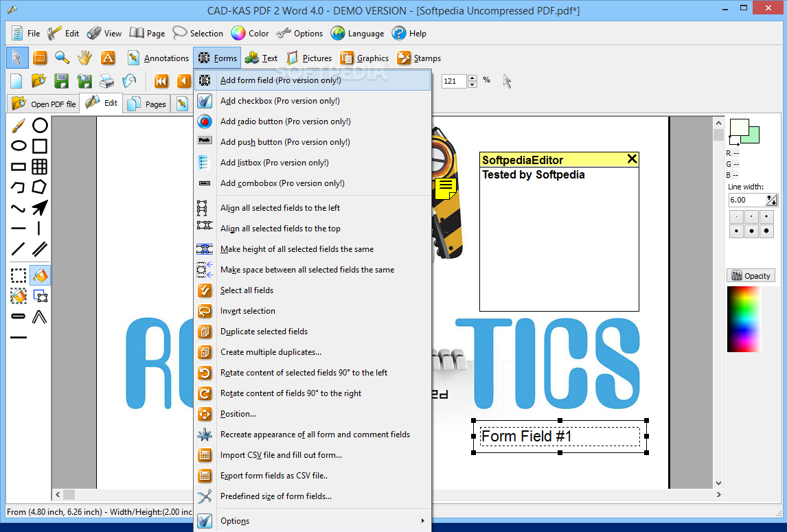787x532 pixels.
Task: Select the paintbrush drawing tool
Action: pos(19,125)
